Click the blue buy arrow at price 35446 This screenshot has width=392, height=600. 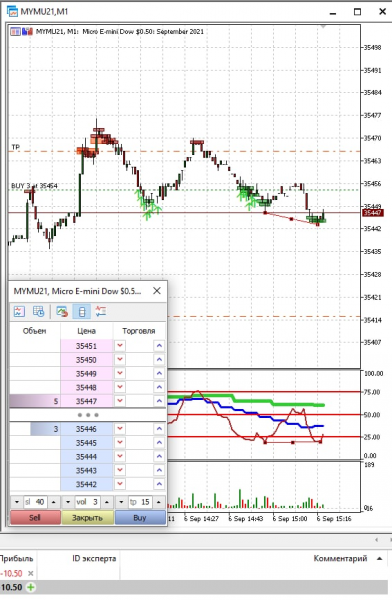159,429
